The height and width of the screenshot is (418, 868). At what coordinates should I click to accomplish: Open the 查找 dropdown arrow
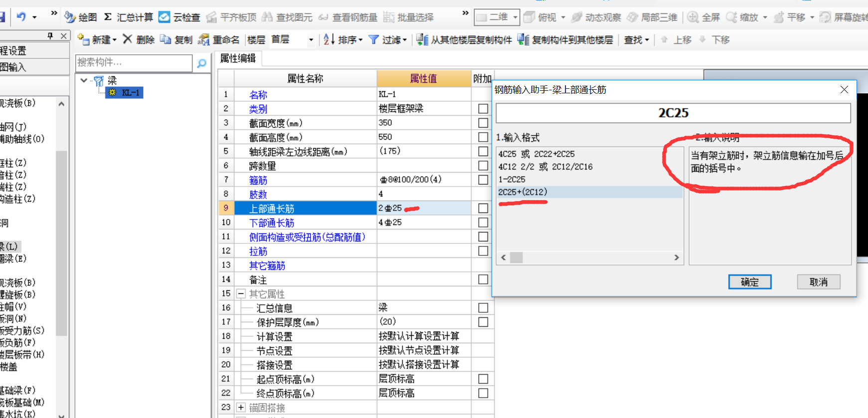point(647,40)
